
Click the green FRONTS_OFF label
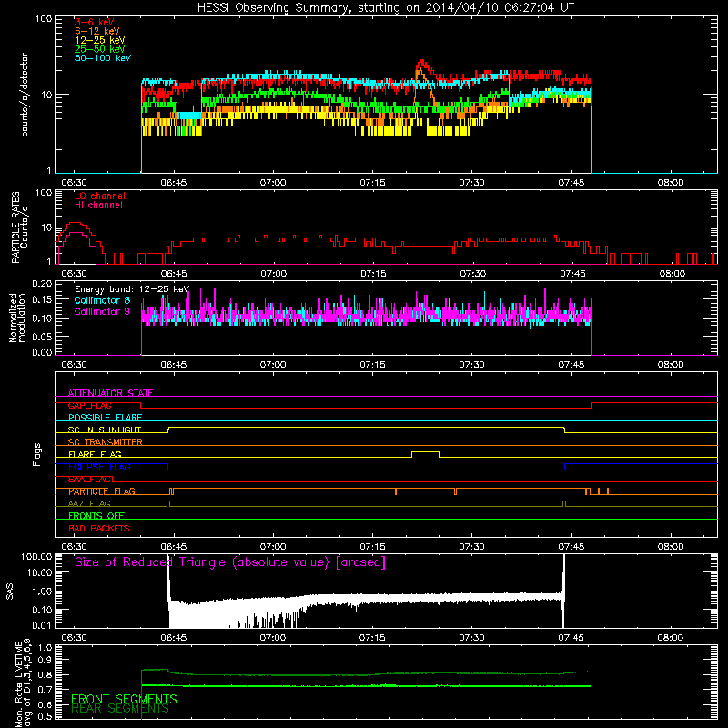click(x=96, y=516)
